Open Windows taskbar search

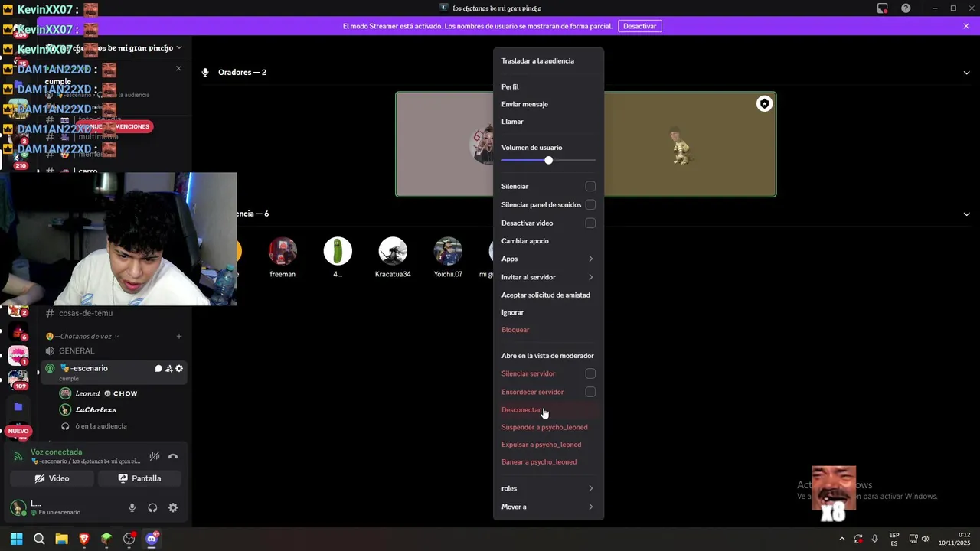point(39,539)
